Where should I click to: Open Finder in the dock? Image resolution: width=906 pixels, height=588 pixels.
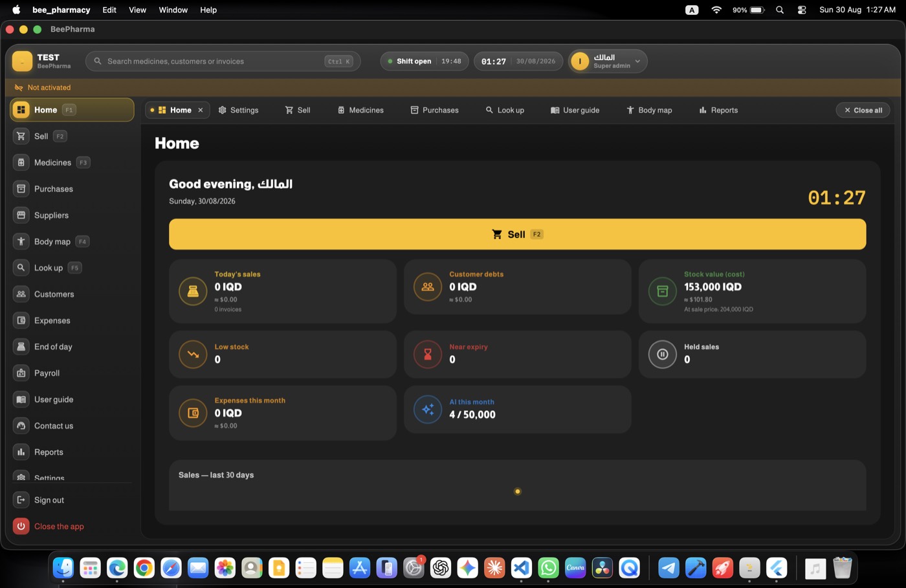(x=63, y=568)
